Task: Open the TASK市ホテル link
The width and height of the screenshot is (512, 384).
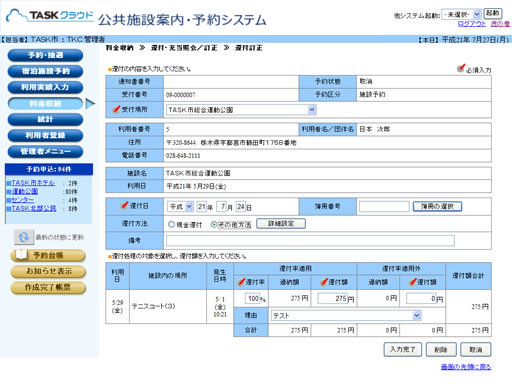Action: click(x=33, y=183)
